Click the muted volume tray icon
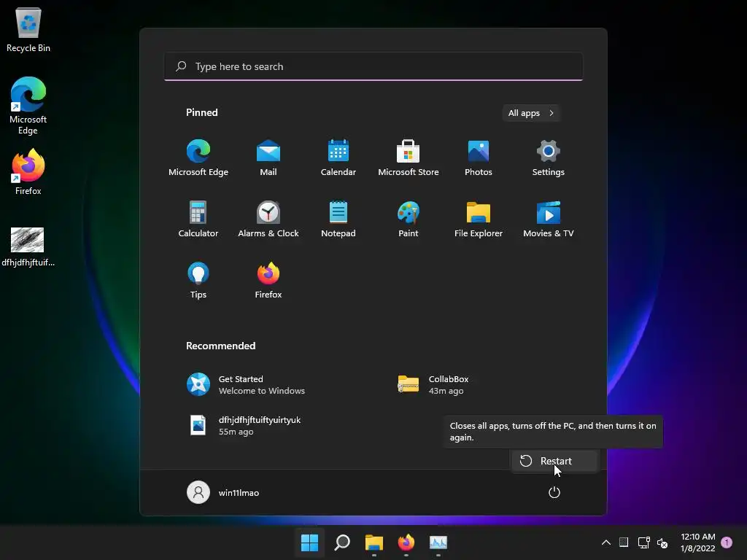This screenshot has width=747, height=560. point(662,542)
